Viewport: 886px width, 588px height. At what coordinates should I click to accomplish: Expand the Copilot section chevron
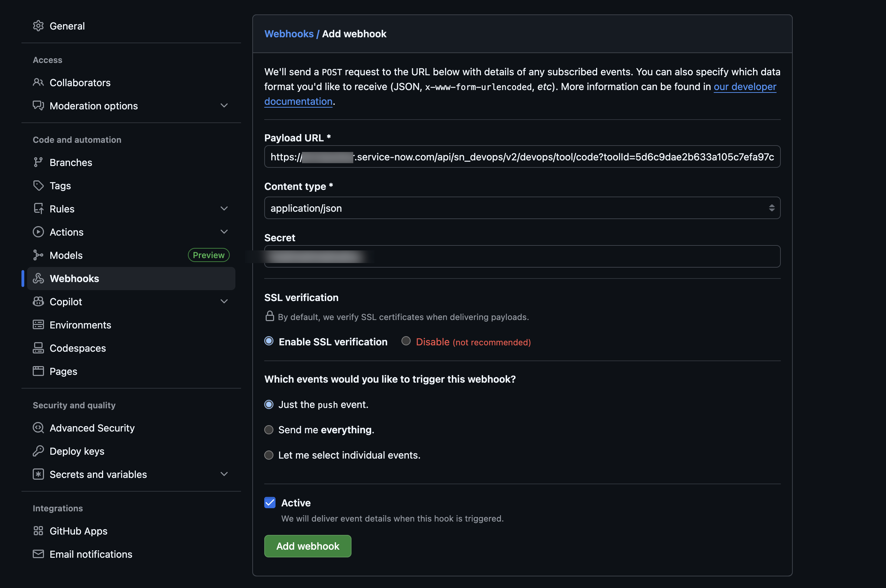click(224, 302)
